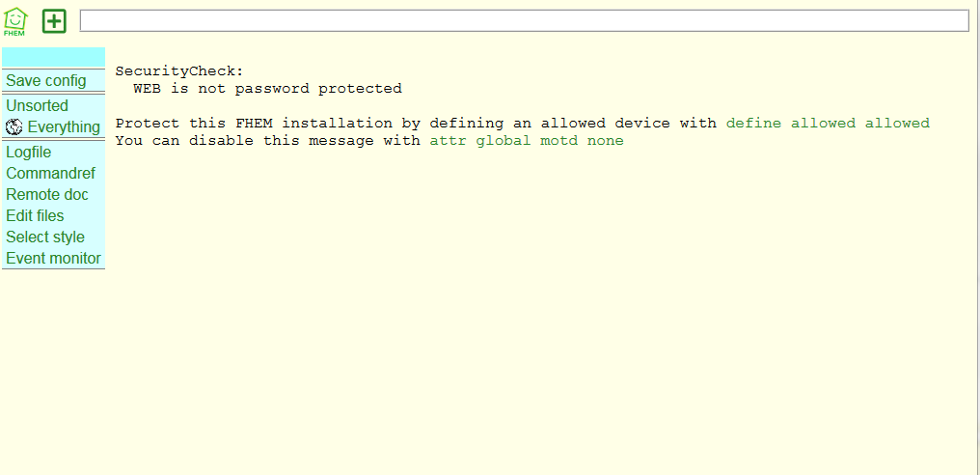
Task: Choose Select style in the sidebar
Action: point(45,237)
